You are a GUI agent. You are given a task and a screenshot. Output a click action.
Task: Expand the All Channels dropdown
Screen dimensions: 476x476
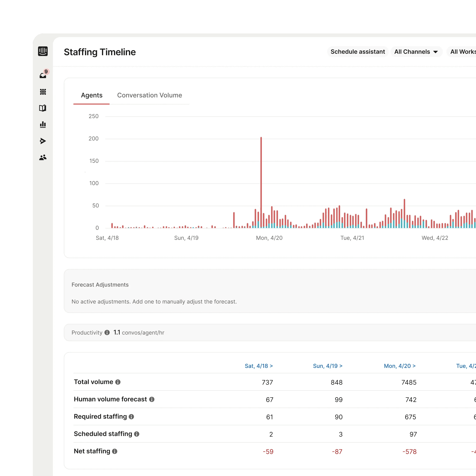416,52
